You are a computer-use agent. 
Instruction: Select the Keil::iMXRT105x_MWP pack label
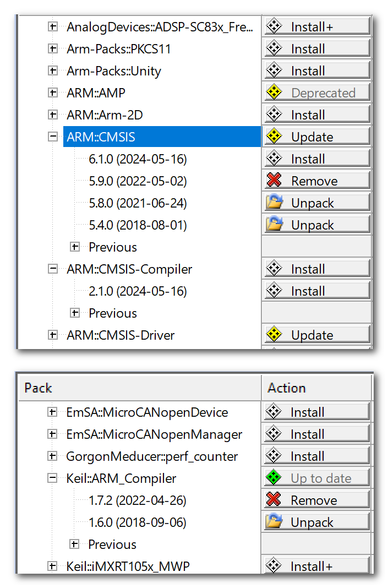pyautogui.click(x=128, y=566)
